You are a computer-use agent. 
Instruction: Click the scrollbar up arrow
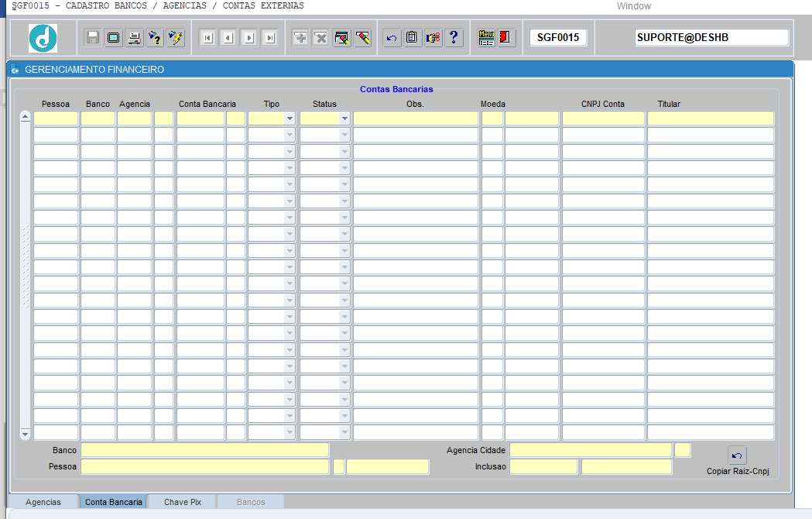click(25, 117)
